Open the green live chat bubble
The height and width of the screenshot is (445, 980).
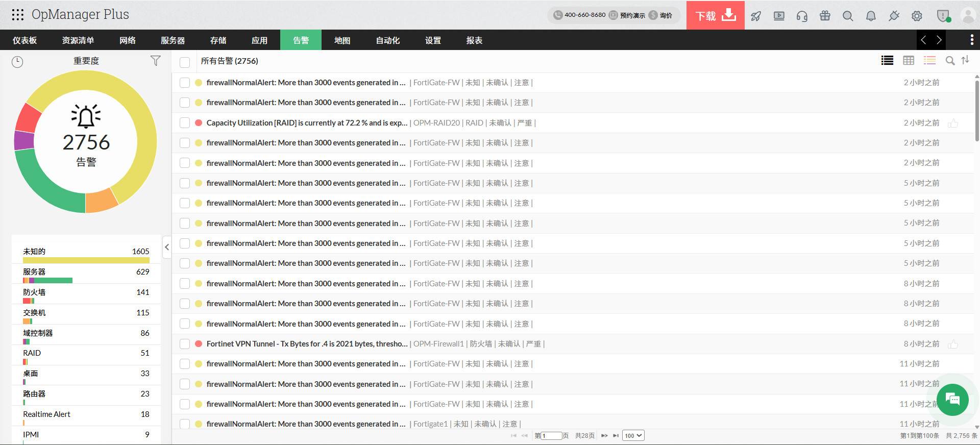[x=952, y=400]
